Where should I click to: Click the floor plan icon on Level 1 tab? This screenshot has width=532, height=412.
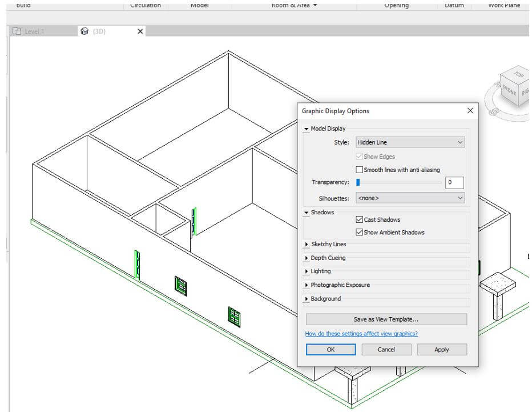coord(17,31)
